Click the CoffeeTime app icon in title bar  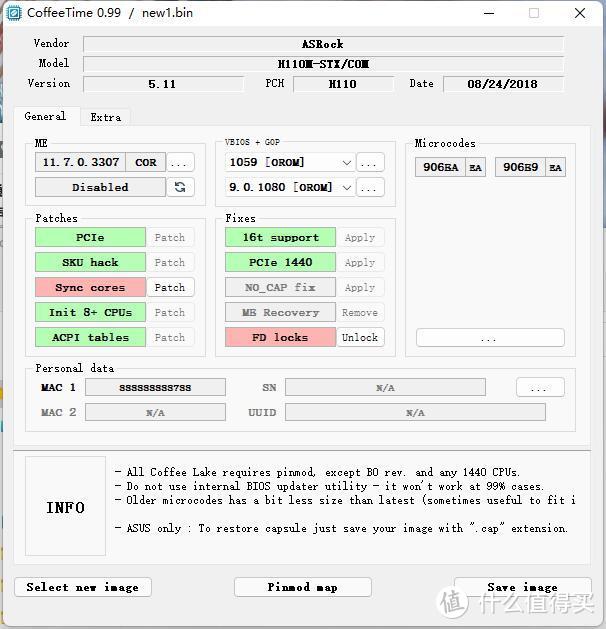pos(12,13)
